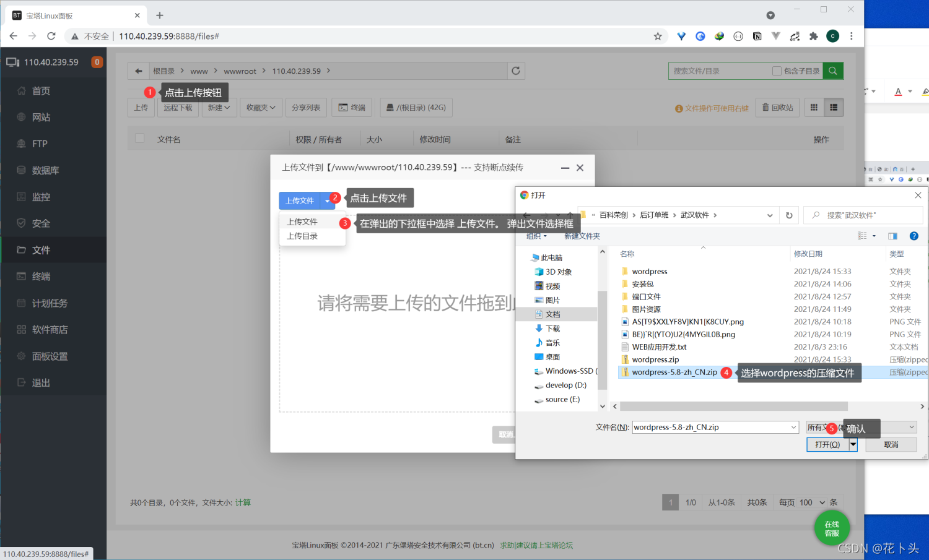Switch to list view icon

click(x=834, y=108)
